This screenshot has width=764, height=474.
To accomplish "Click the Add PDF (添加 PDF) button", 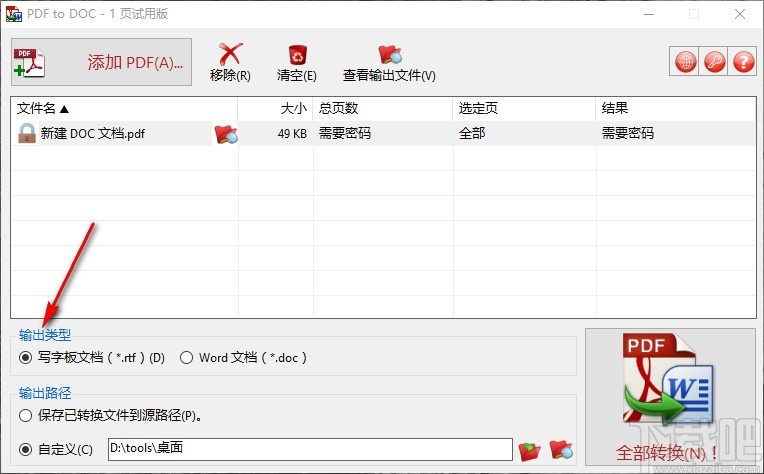I will [x=101, y=62].
